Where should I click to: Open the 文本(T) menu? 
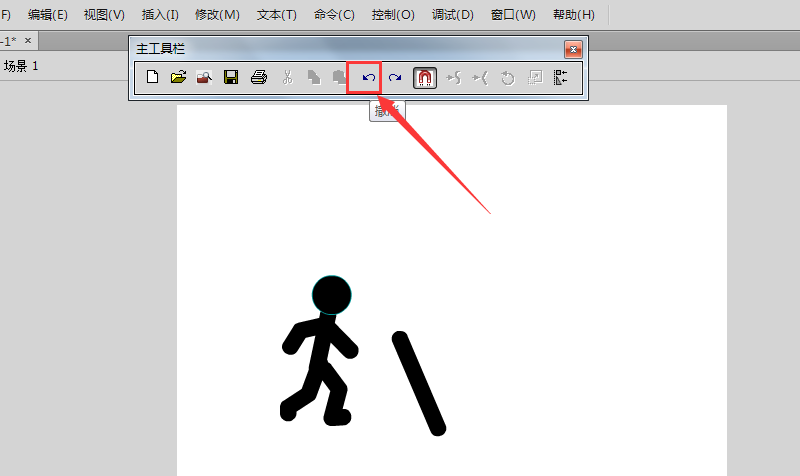[277, 15]
